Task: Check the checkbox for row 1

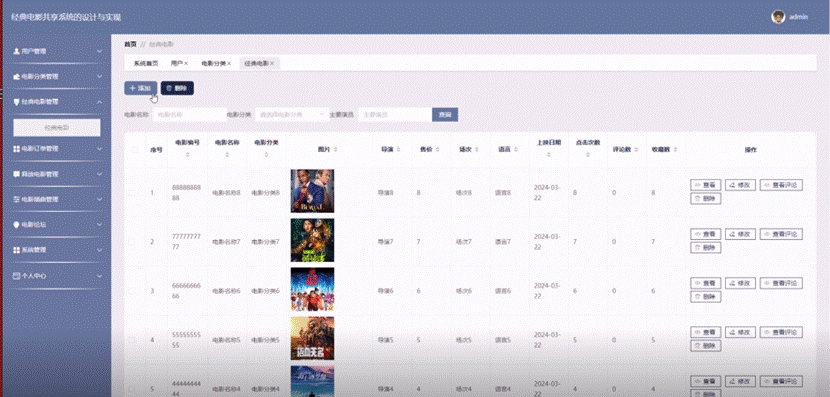Action: point(132,193)
